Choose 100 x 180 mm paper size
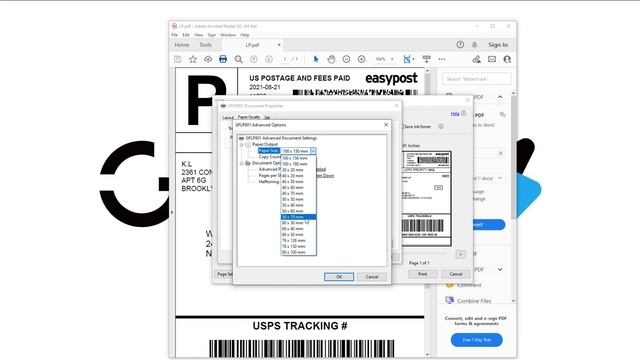The image size is (640, 360). tap(298, 164)
